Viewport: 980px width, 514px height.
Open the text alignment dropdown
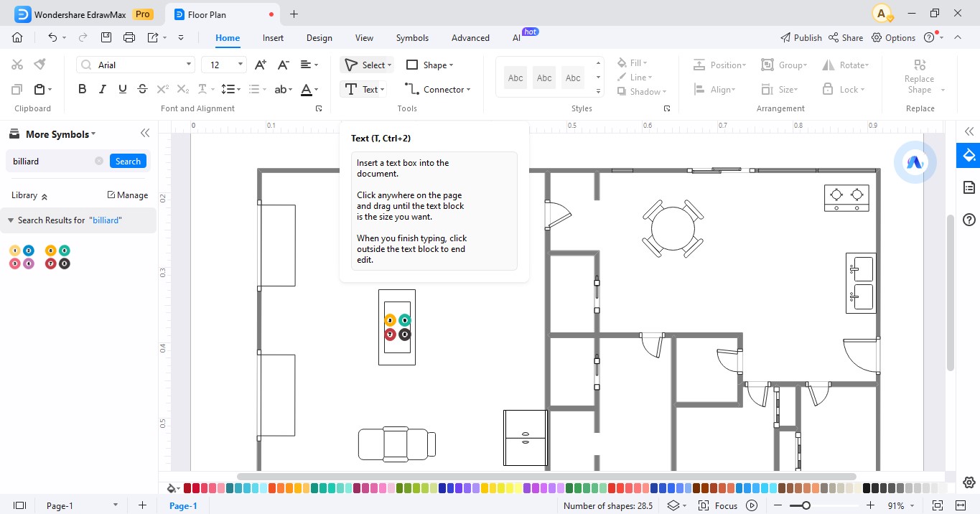(309, 65)
